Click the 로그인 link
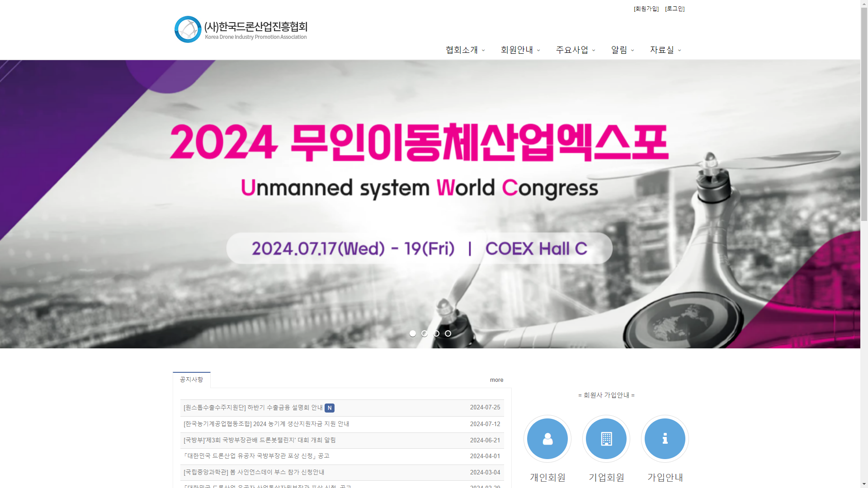Viewport: 868px width, 488px height. (x=675, y=9)
